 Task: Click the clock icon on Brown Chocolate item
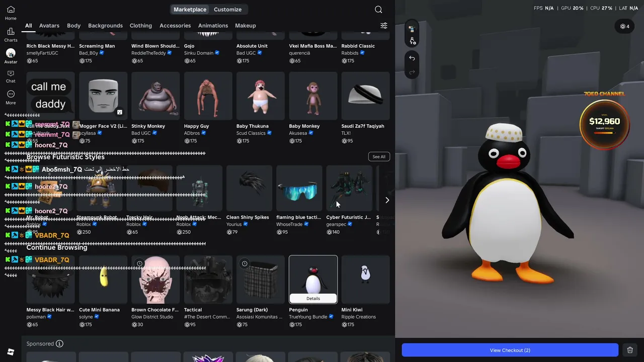140,263
